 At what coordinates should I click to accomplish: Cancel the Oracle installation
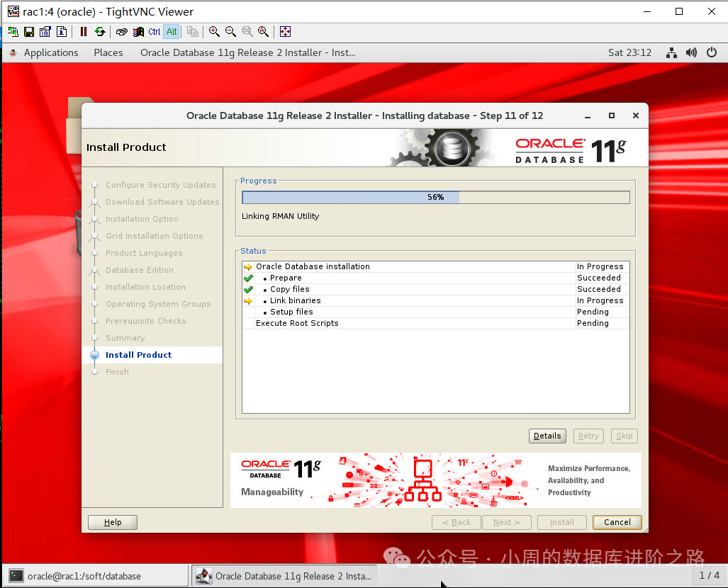[x=617, y=522]
